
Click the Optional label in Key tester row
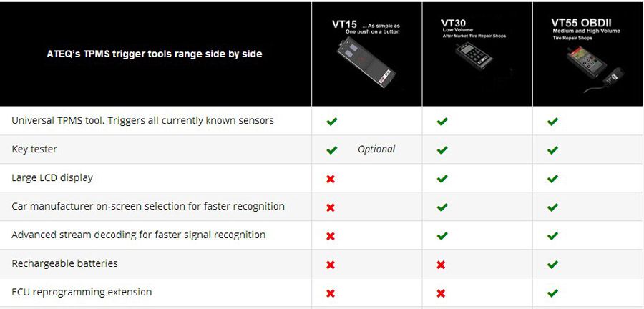pos(376,149)
